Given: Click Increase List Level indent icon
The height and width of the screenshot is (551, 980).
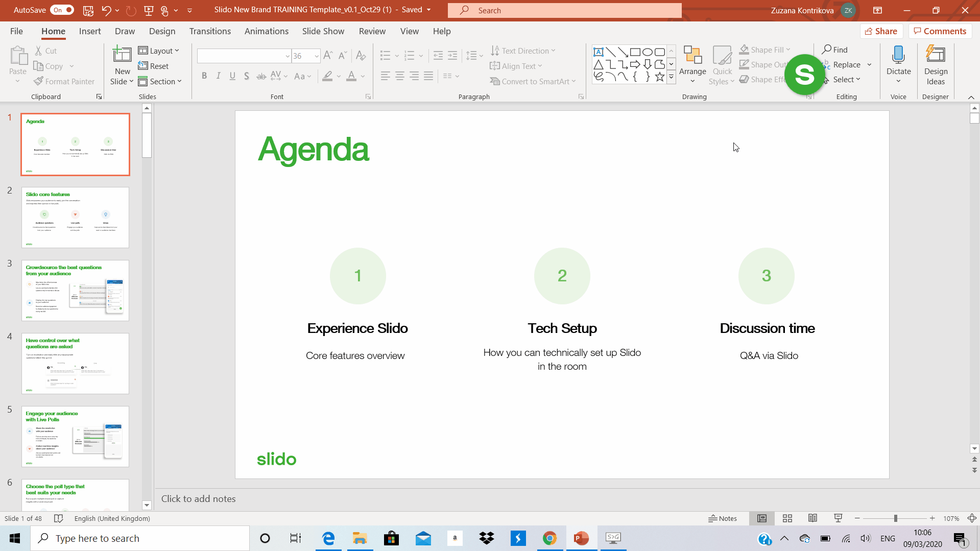Looking at the screenshot, I should tap(452, 56).
